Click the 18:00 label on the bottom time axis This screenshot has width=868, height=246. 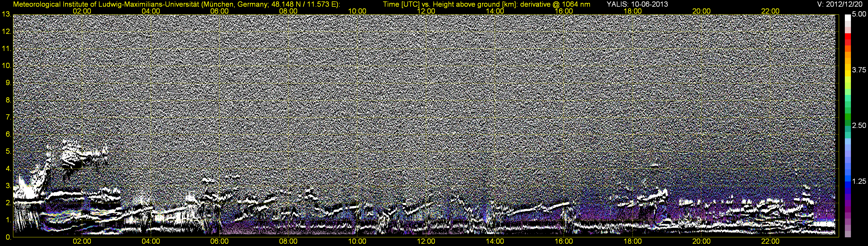tap(632, 242)
